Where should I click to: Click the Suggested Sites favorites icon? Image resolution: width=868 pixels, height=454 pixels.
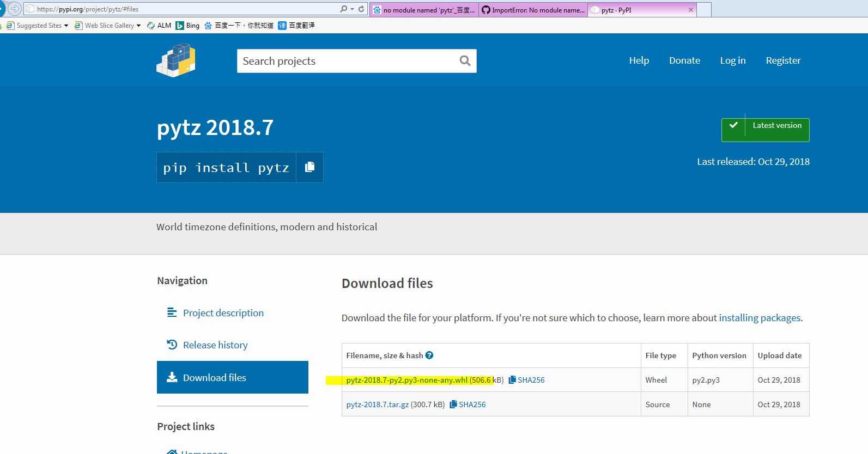[10, 26]
